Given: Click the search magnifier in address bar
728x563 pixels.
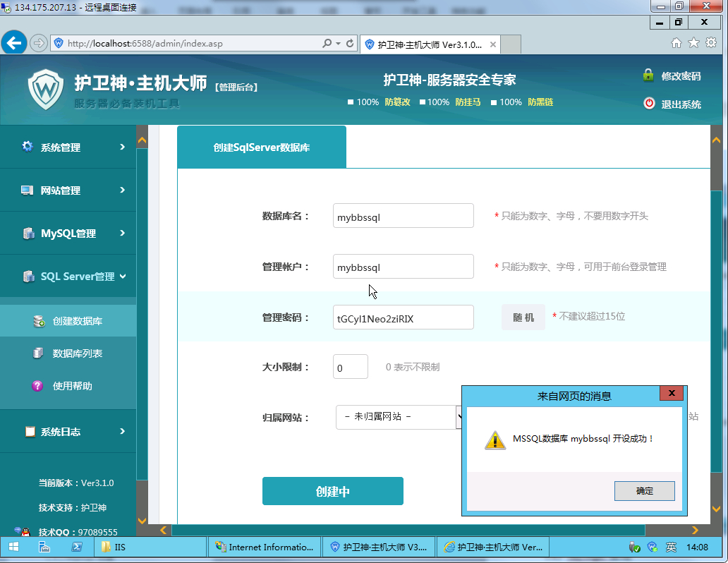Looking at the screenshot, I should tap(327, 43).
